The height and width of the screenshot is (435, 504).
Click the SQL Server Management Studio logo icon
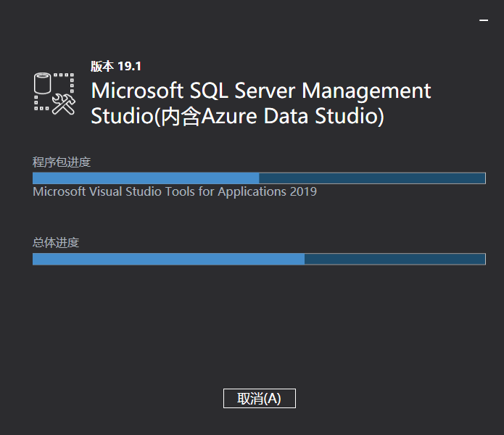coord(54,94)
